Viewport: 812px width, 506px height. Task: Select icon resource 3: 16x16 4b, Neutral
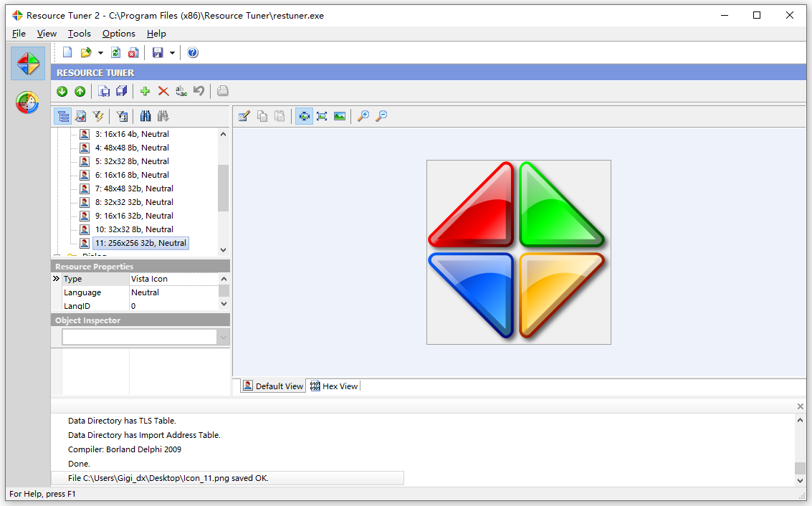click(132, 134)
